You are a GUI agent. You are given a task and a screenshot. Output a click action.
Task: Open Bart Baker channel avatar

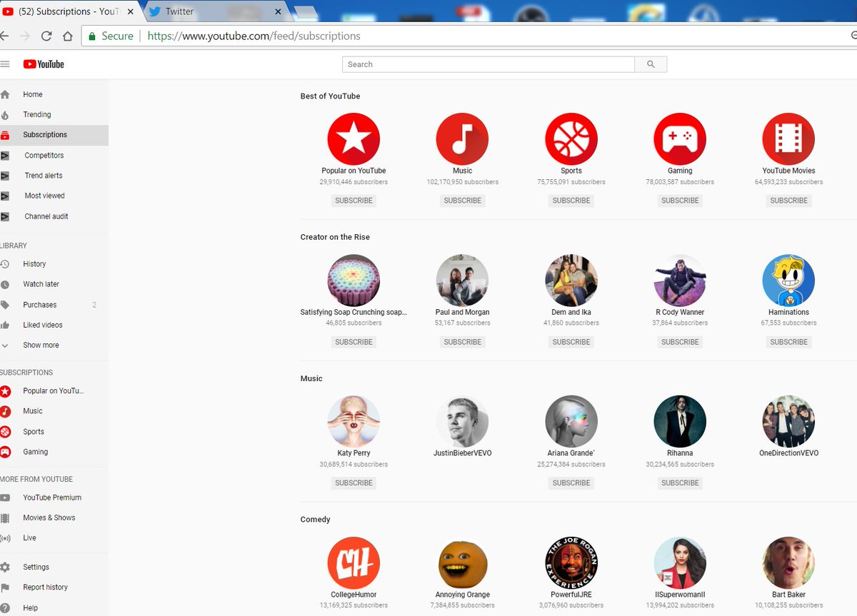(x=788, y=563)
